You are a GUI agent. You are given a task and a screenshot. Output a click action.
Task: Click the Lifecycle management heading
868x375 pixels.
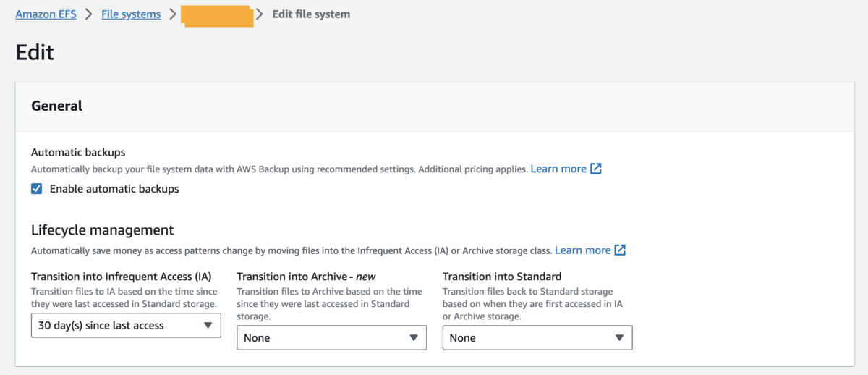tap(102, 230)
